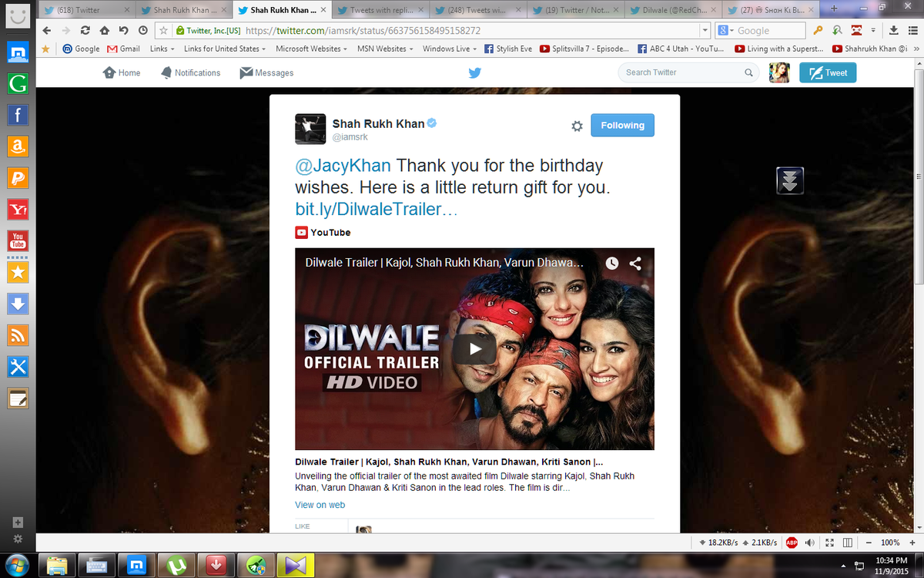Open @JacyKhan mention link

click(343, 166)
